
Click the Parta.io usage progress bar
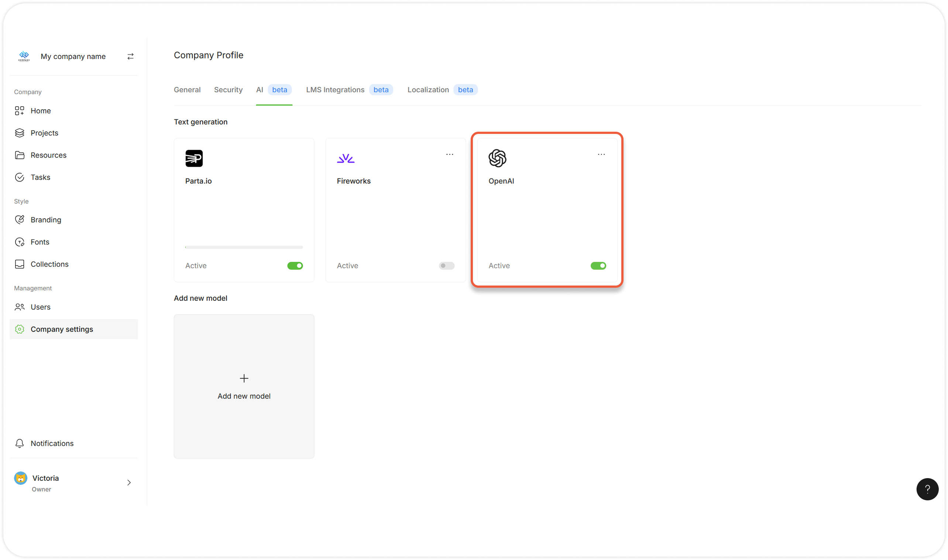tap(244, 247)
